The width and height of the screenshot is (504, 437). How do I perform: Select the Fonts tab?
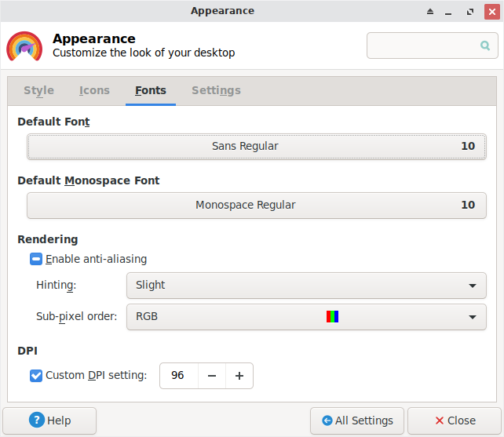pos(151,91)
